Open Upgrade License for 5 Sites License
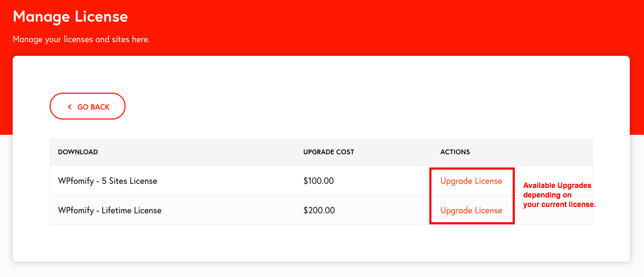This screenshot has height=277, width=644. (471, 181)
